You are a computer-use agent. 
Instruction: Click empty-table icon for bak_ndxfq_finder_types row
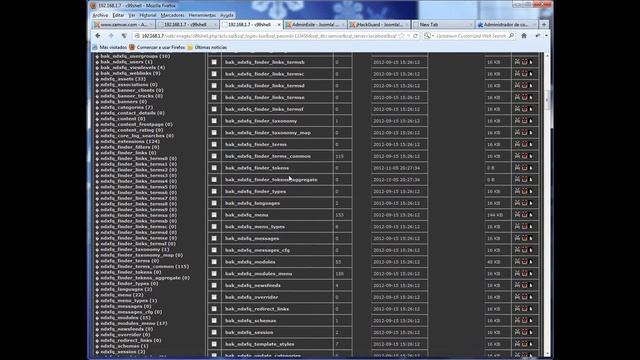517,191
